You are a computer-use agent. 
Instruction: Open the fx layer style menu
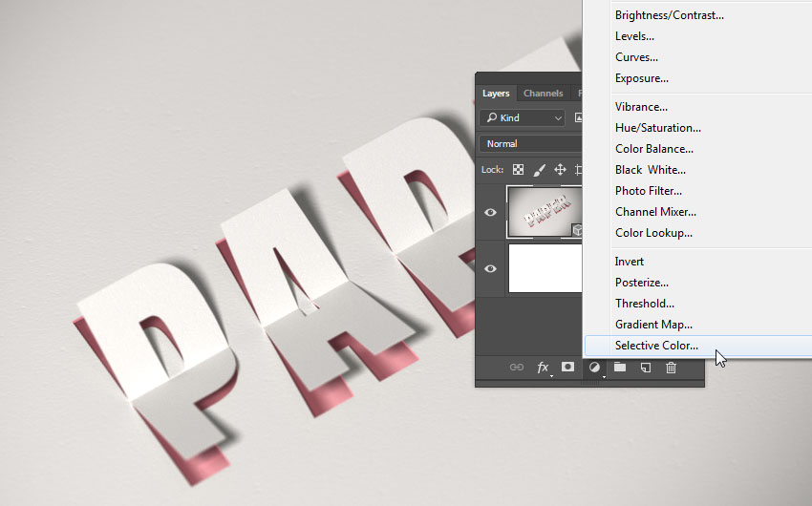click(x=543, y=368)
